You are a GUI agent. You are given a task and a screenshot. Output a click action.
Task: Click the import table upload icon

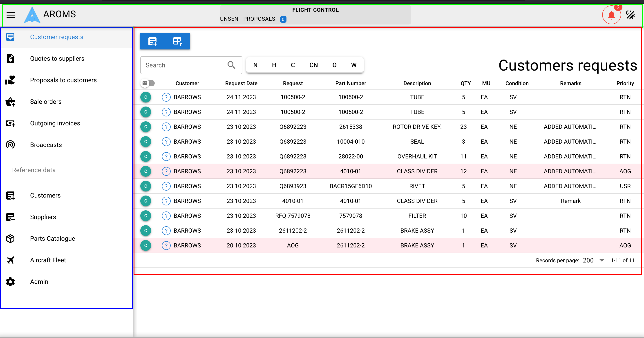coord(177,42)
